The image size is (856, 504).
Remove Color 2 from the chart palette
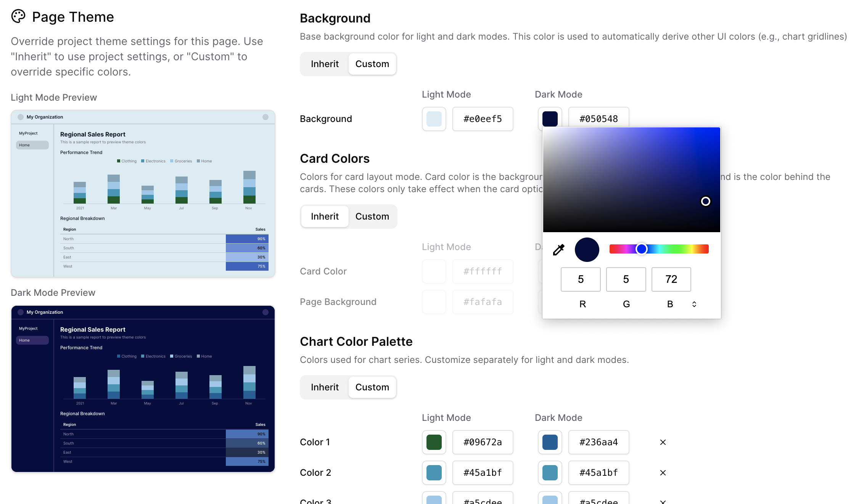click(663, 473)
